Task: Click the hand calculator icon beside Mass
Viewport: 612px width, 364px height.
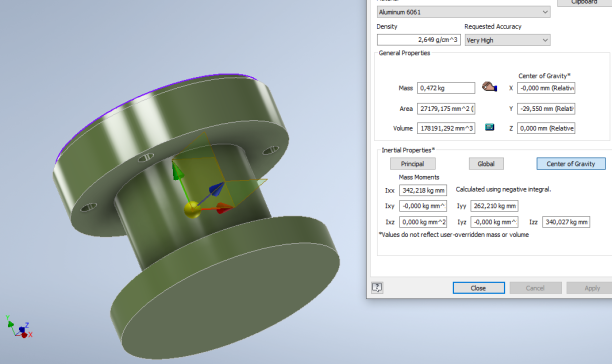Action: [489, 87]
